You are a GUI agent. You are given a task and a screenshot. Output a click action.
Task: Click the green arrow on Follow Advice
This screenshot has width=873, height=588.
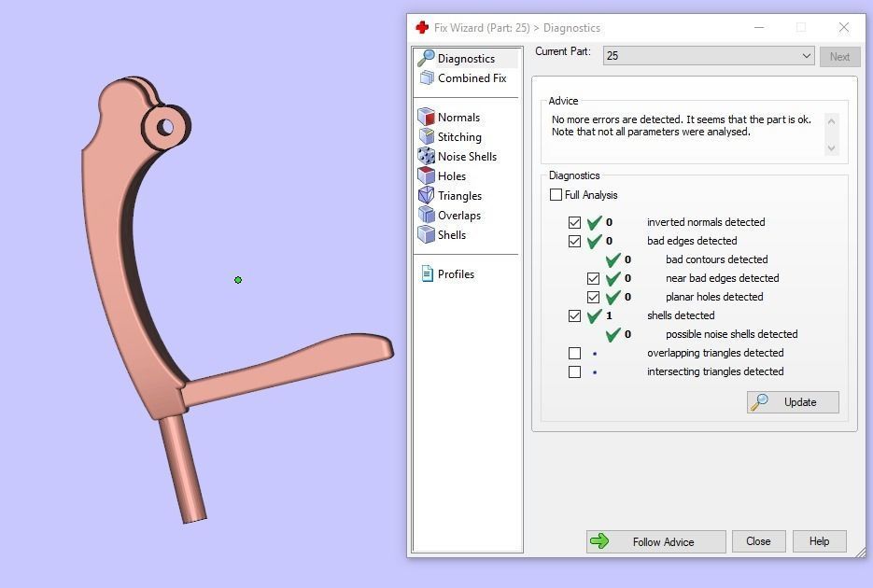pos(599,540)
